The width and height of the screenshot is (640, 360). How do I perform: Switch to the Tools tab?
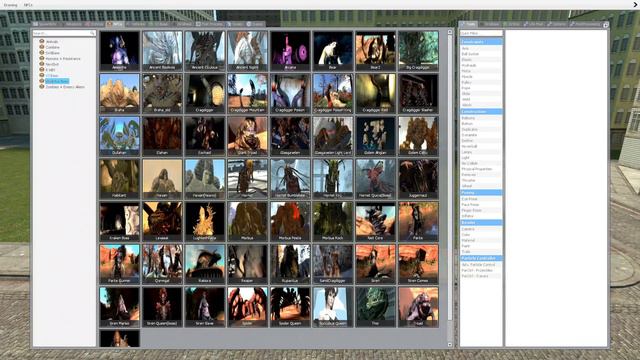(469, 24)
